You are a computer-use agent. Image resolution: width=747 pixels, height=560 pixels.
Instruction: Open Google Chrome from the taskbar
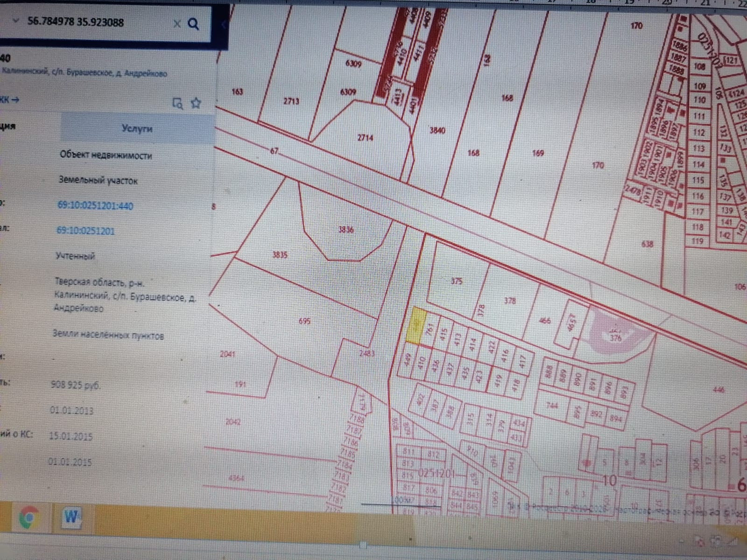(x=29, y=518)
